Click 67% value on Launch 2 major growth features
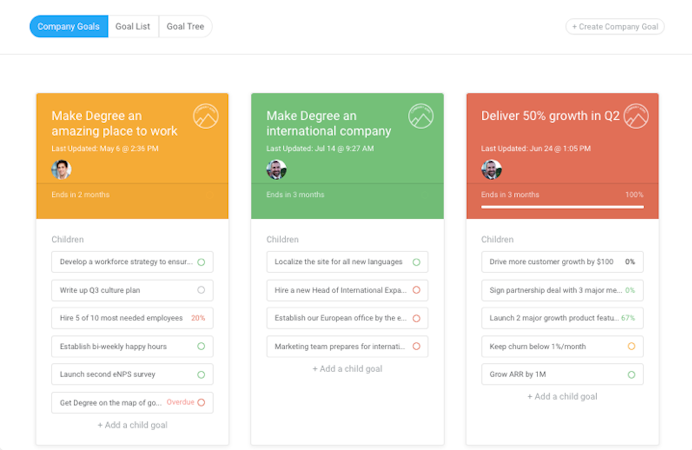 coord(628,318)
